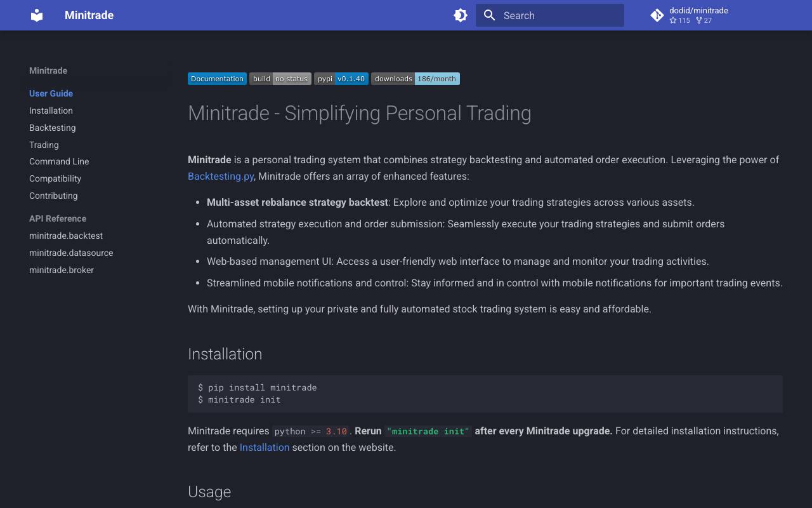
Task: Click the build no status badge
Action: tap(280, 79)
